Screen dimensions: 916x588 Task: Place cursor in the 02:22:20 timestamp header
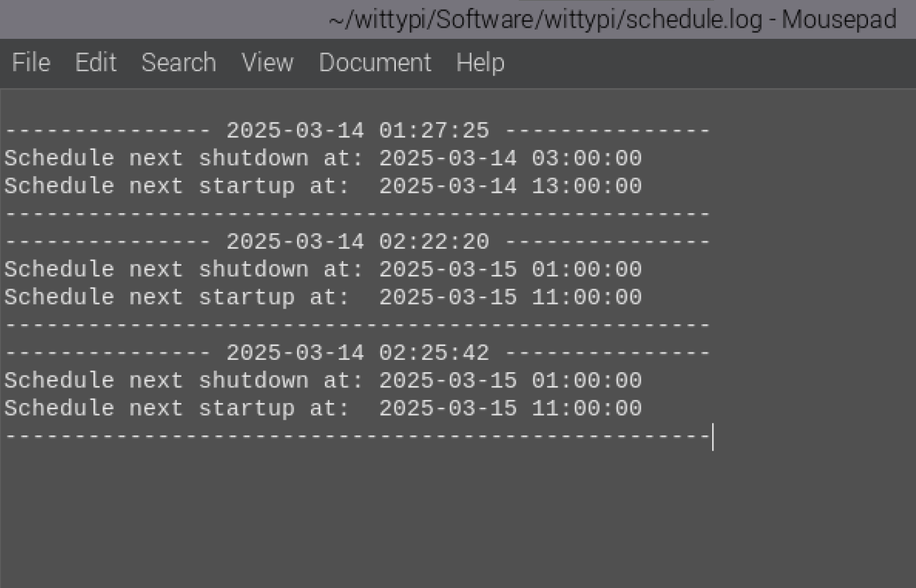(x=434, y=241)
